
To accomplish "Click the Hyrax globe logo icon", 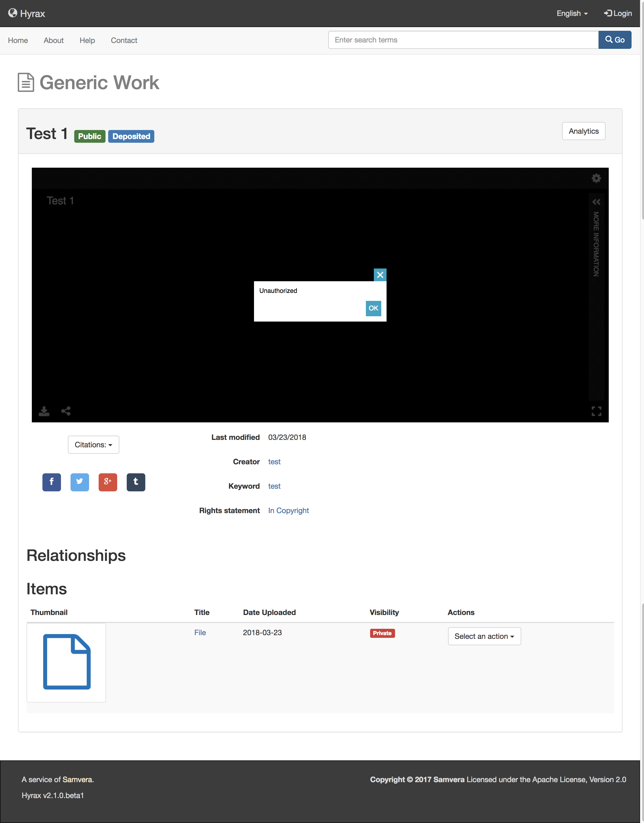I will [12, 13].
